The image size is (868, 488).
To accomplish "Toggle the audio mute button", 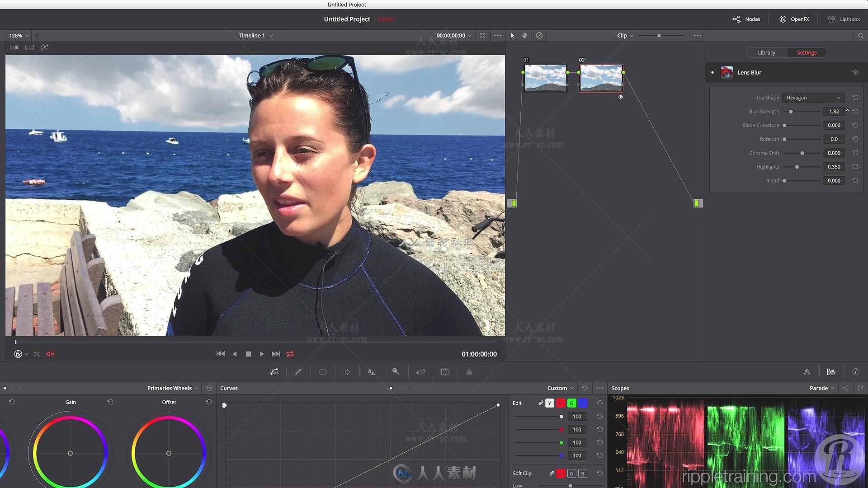I will pyautogui.click(x=51, y=354).
